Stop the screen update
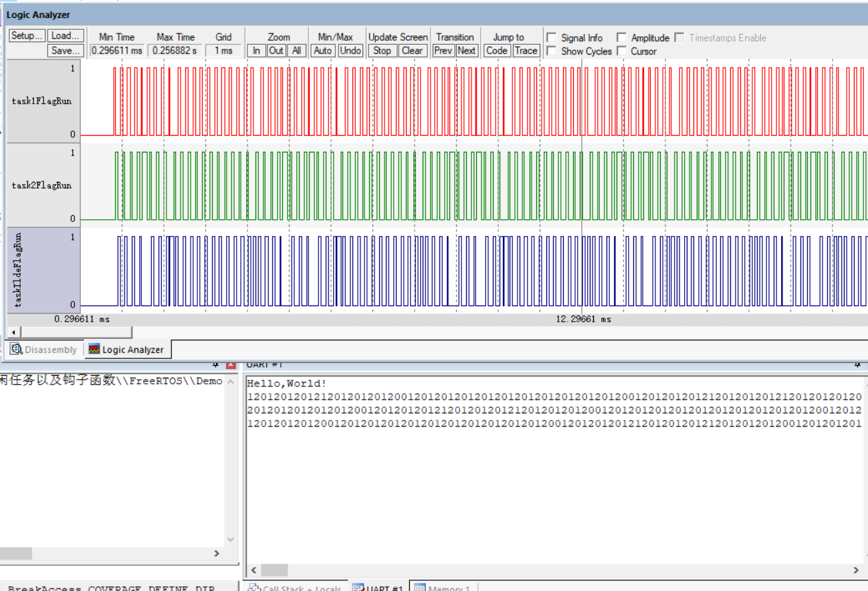868x591 pixels. point(382,51)
